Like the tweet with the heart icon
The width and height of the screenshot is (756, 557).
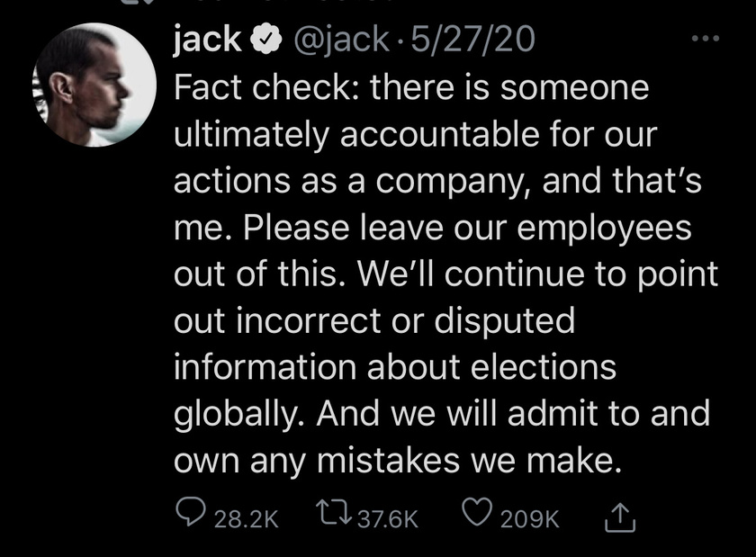point(477,512)
